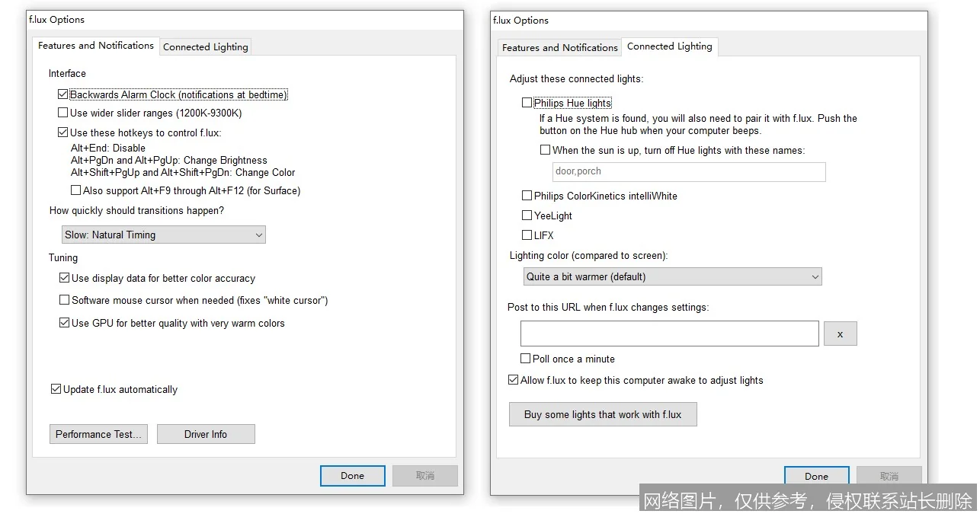Image resolution: width=980 pixels, height=514 pixels.
Task: Enable wider slider ranges (1200K-9300K)
Action: (x=63, y=113)
